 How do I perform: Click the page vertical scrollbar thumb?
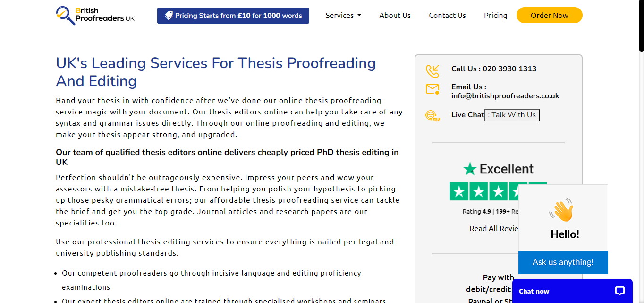(641, 26)
